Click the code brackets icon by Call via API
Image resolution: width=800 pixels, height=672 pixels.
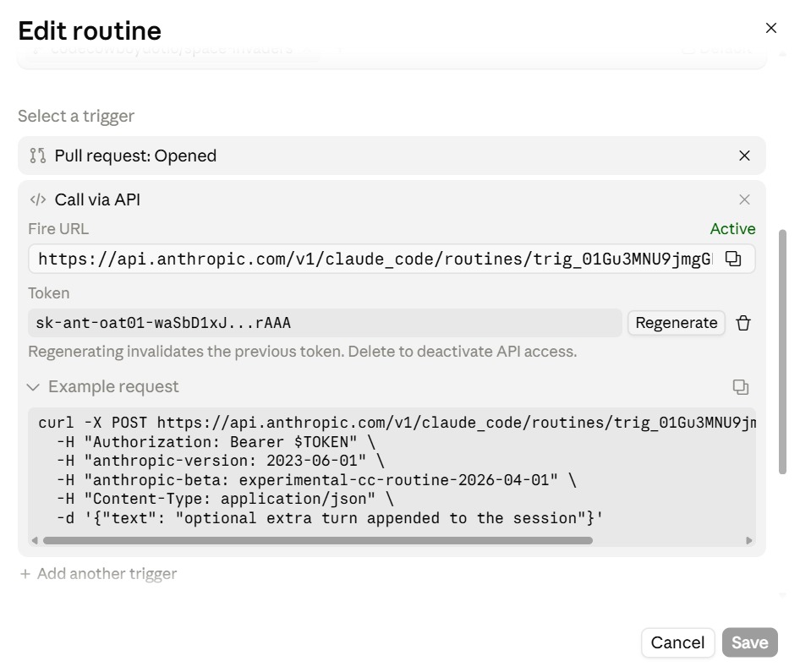38,199
